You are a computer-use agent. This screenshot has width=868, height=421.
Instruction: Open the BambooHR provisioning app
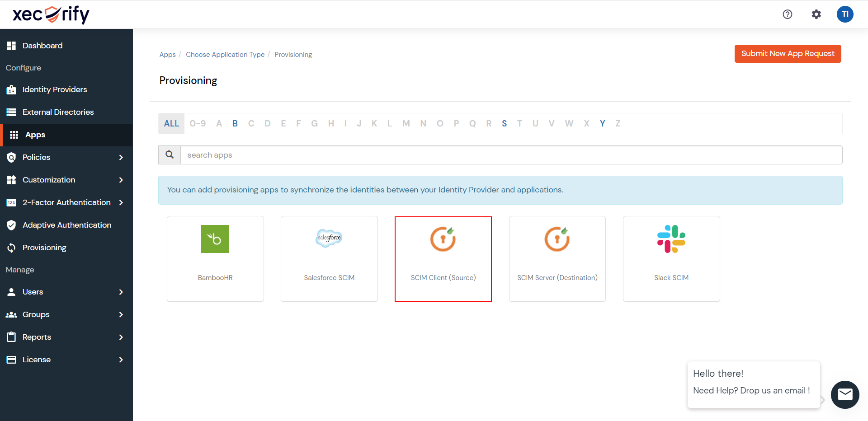[215, 259]
